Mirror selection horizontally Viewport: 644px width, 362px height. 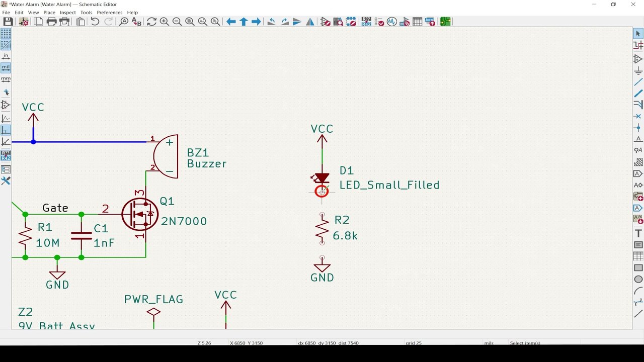[310, 22]
